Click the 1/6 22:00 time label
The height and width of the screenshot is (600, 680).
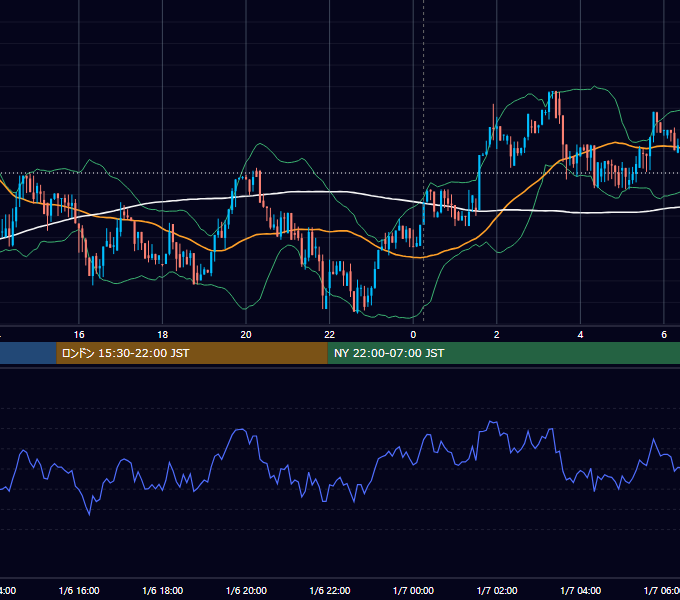click(330, 591)
